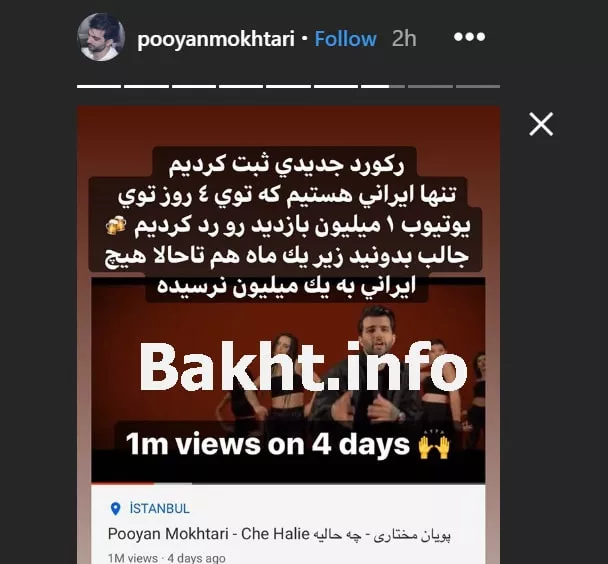Viewport: 608px width, 564px height.
Task: Jump to the first story segment bar
Action: click(x=99, y=86)
